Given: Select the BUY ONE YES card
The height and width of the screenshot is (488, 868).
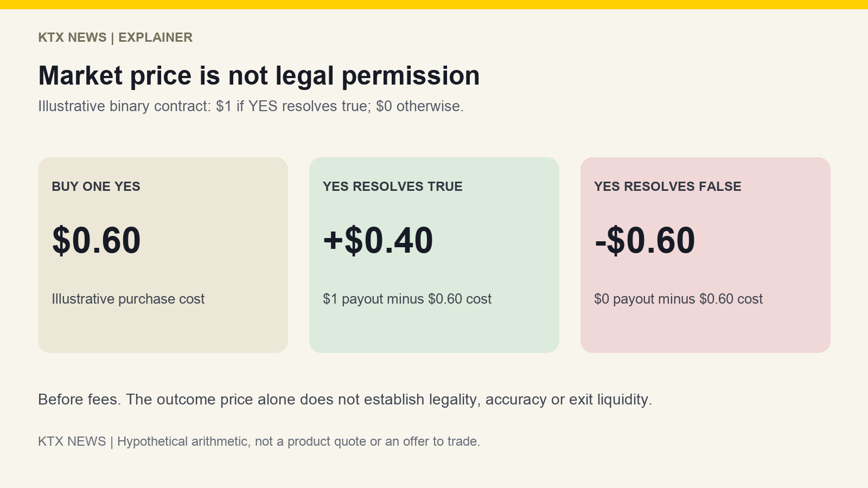Looking at the screenshot, I should coord(163,255).
